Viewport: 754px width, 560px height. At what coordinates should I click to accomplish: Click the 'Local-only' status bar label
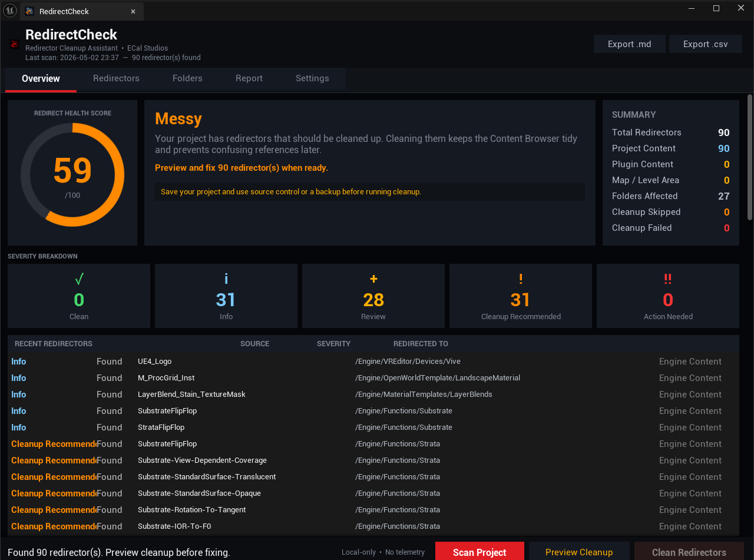pyautogui.click(x=359, y=552)
